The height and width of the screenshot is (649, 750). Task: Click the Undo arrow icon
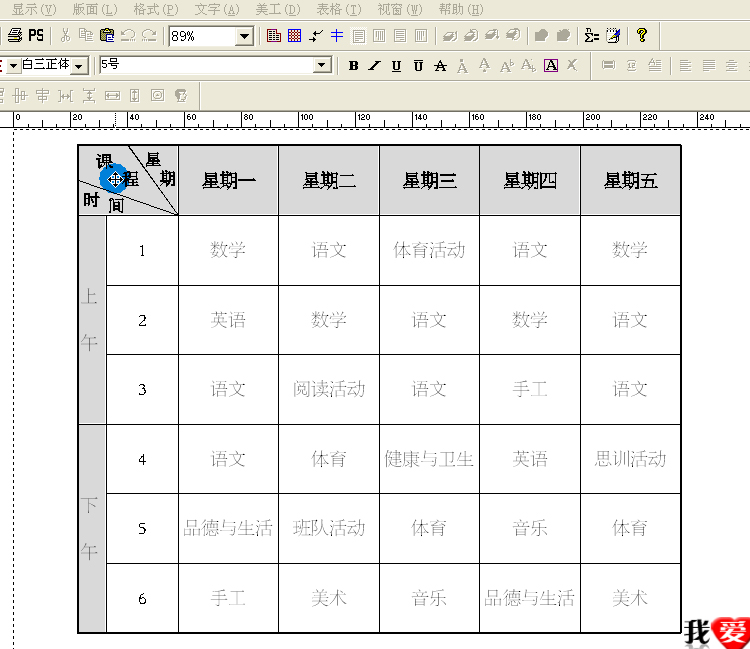click(128, 35)
